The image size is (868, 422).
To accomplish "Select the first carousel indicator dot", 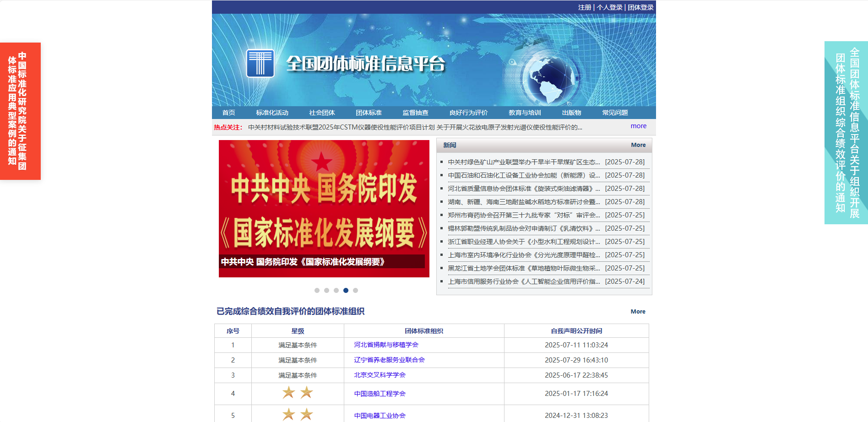I will (x=317, y=290).
